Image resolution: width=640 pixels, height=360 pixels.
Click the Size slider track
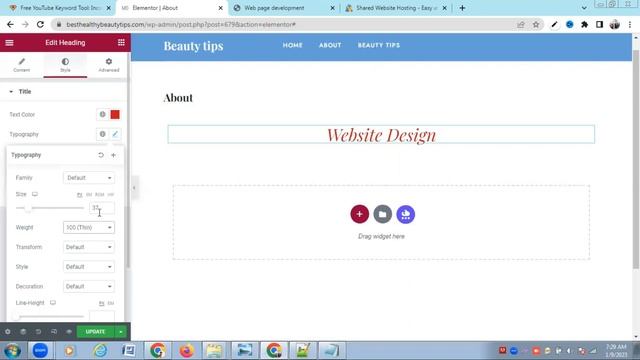[50, 208]
